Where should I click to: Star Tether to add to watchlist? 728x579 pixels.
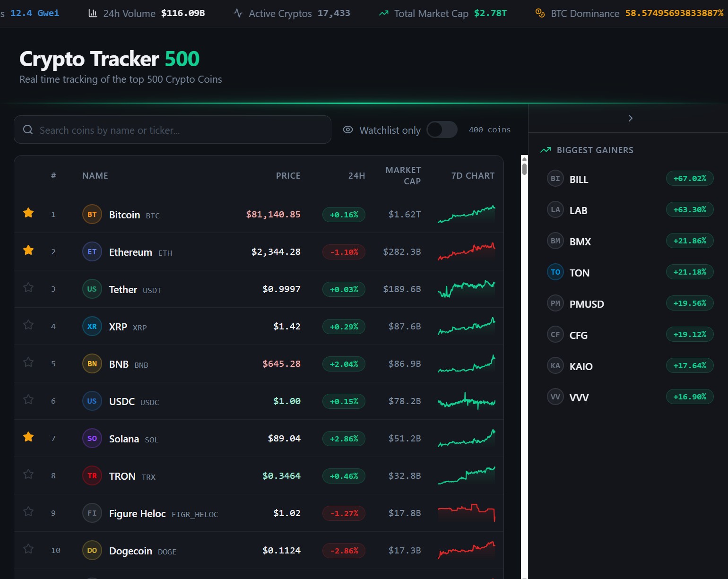tap(28, 288)
